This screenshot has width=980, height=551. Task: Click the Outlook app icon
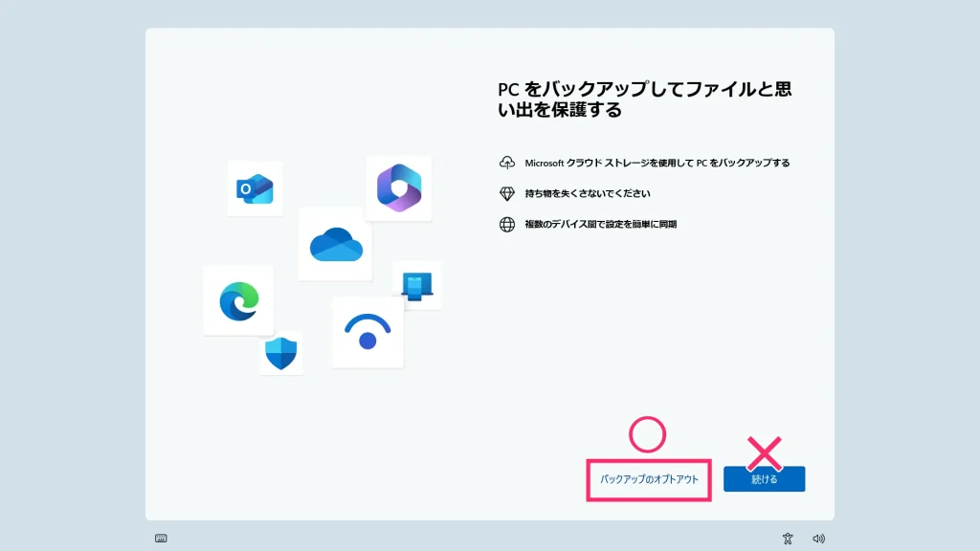[x=255, y=188]
